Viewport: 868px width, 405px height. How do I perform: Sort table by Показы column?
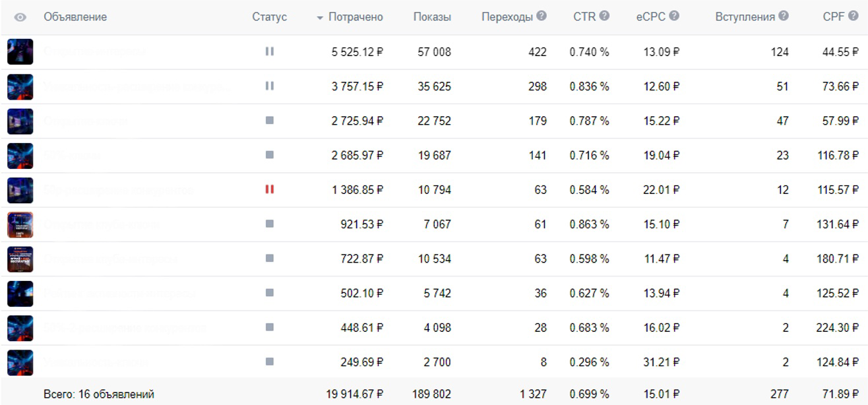[x=432, y=17]
